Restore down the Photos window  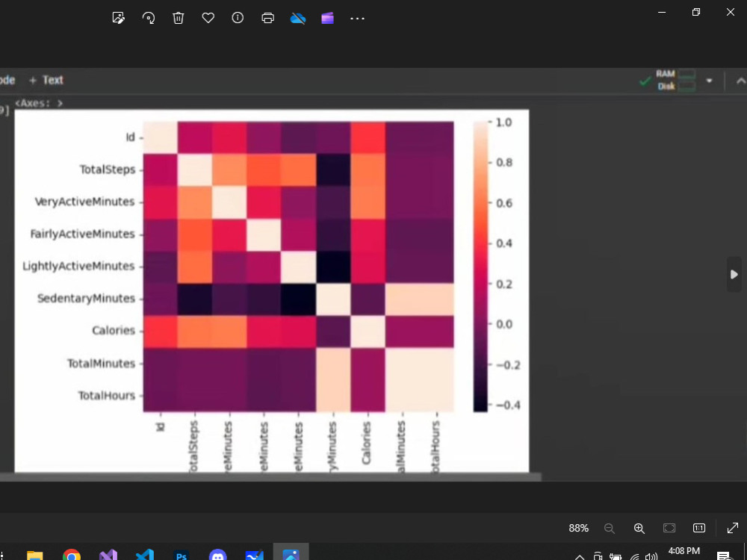point(696,13)
